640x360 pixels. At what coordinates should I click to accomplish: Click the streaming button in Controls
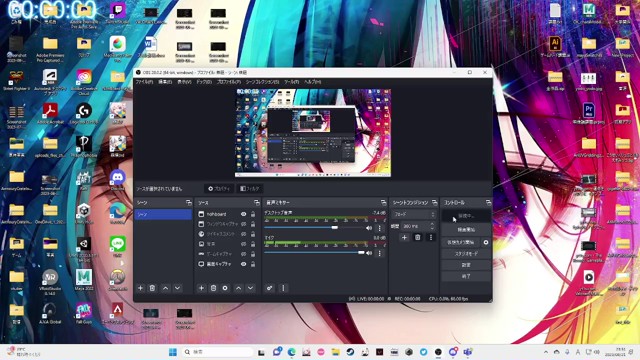[466, 216]
